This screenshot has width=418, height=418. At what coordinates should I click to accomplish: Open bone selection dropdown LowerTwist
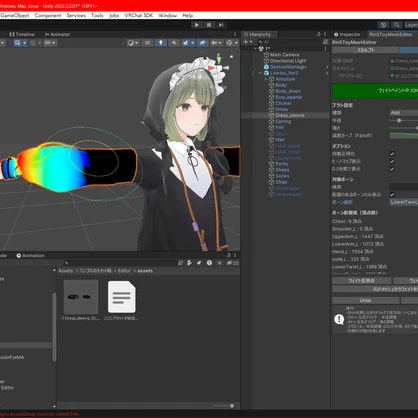[404, 202]
